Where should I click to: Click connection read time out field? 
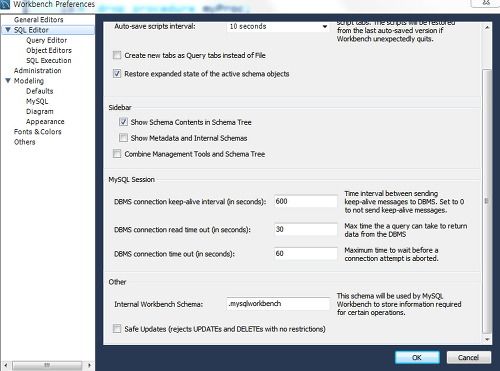point(306,229)
